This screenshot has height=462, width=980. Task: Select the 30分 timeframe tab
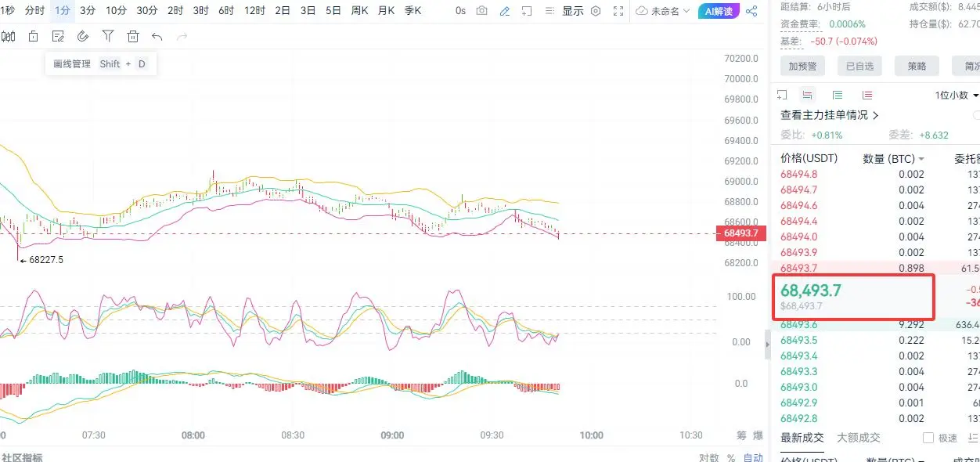(146, 11)
